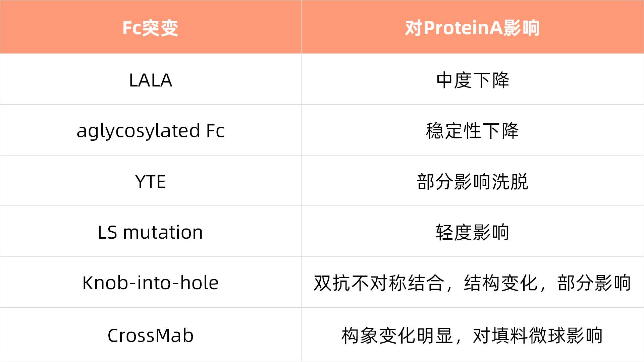Select the 稳定性下降 cell
Viewport: 644px width, 362px height.
473,130
